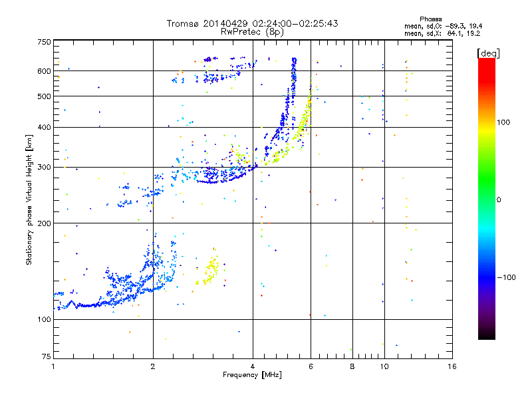Click the y-axis tick label '400'
This screenshot has width=532, height=399.
click(44, 128)
